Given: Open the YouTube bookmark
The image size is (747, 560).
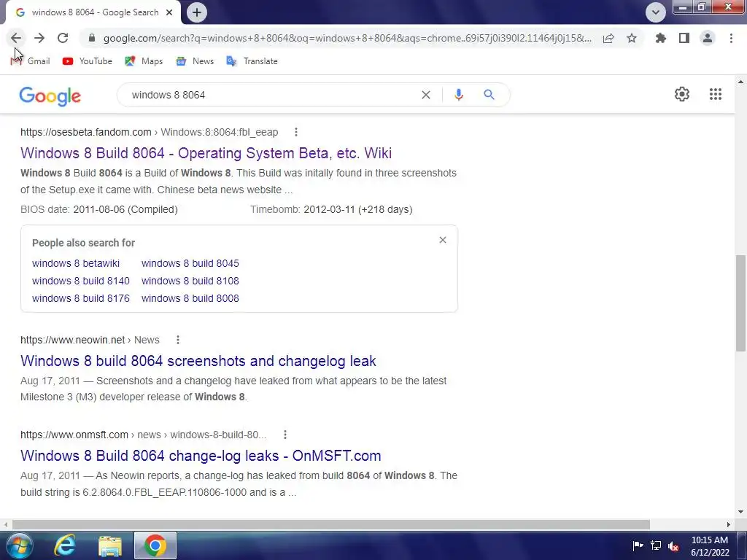Looking at the screenshot, I should tap(88, 61).
